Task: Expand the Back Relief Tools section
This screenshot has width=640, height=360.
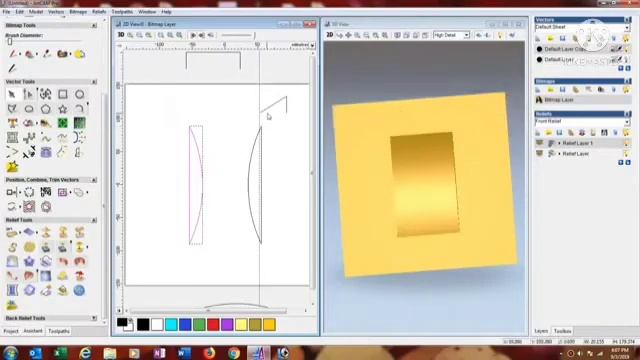Action: click(x=94, y=318)
